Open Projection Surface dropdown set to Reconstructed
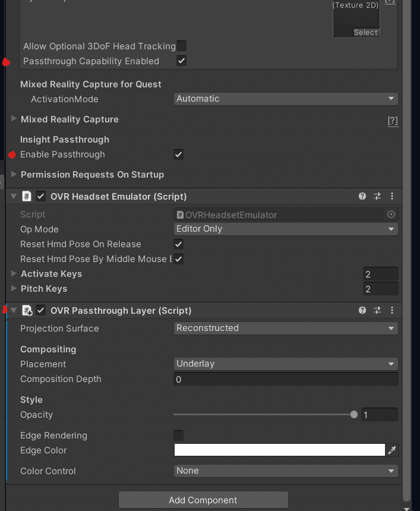420x511 pixels. (x=286, y=328)
